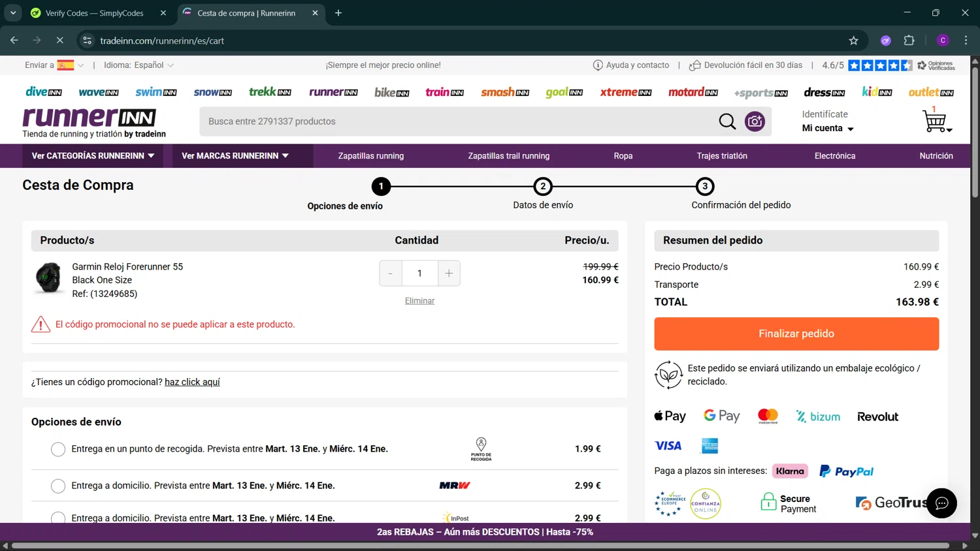
Task: Click Garmin Reloj Forerunner 55 product name
Action: click(127, 267)
